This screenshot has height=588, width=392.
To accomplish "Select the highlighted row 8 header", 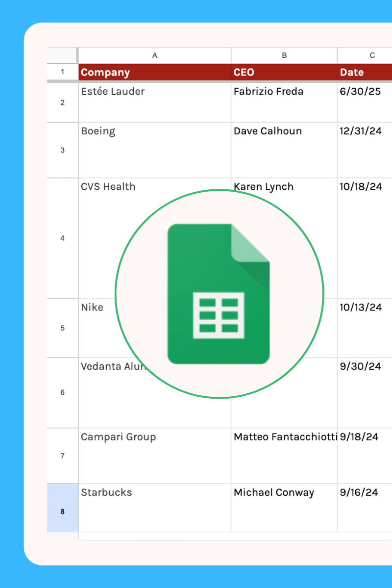I will click(x=62, y=508).
